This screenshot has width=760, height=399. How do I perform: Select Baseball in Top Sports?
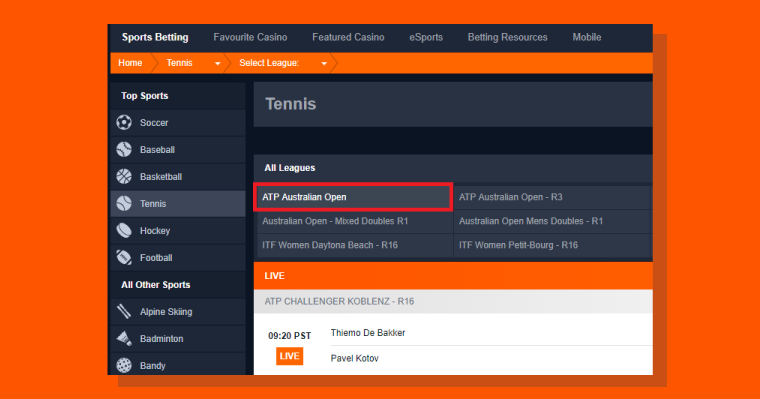pos(178,150)
